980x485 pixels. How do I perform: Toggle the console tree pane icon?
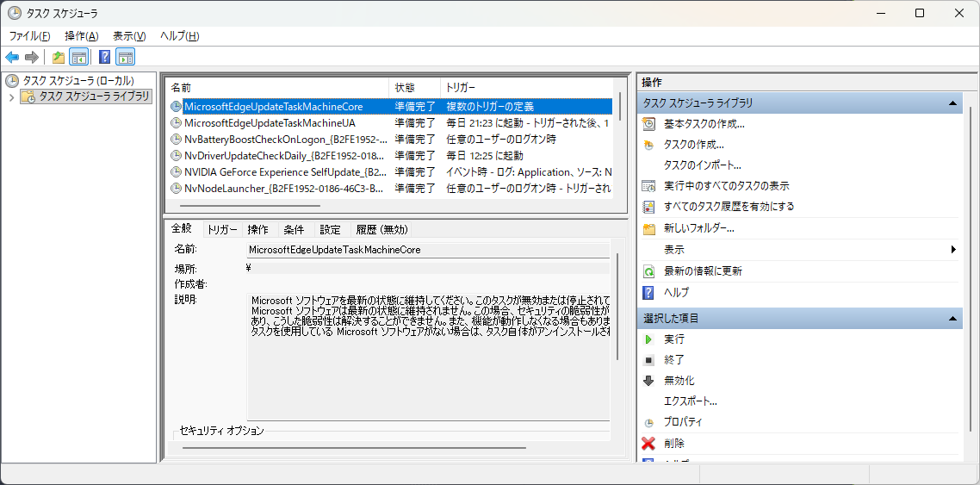78,58
